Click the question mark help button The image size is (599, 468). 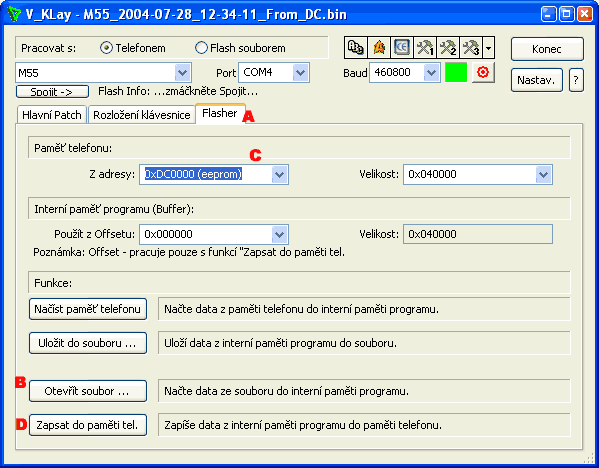tap(576, 80)
